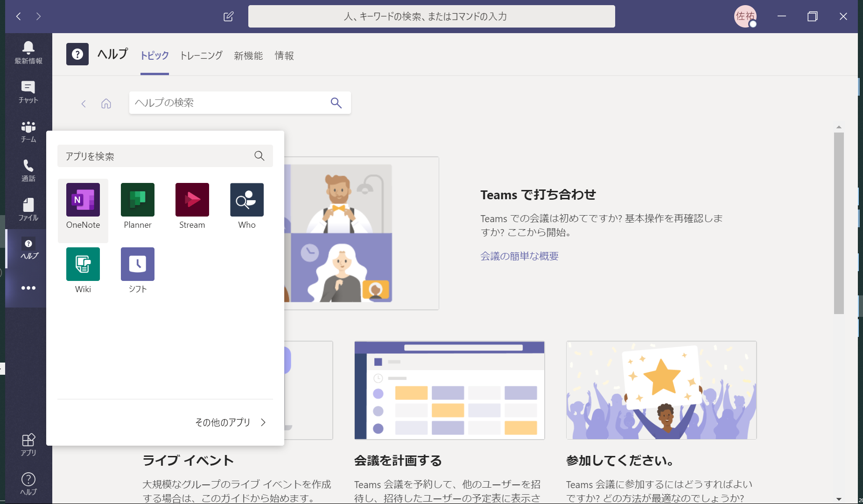This screenshot has height=504, width=863.
Task: Open 通話 from the sidebar
Action: (x=28, y=170)
